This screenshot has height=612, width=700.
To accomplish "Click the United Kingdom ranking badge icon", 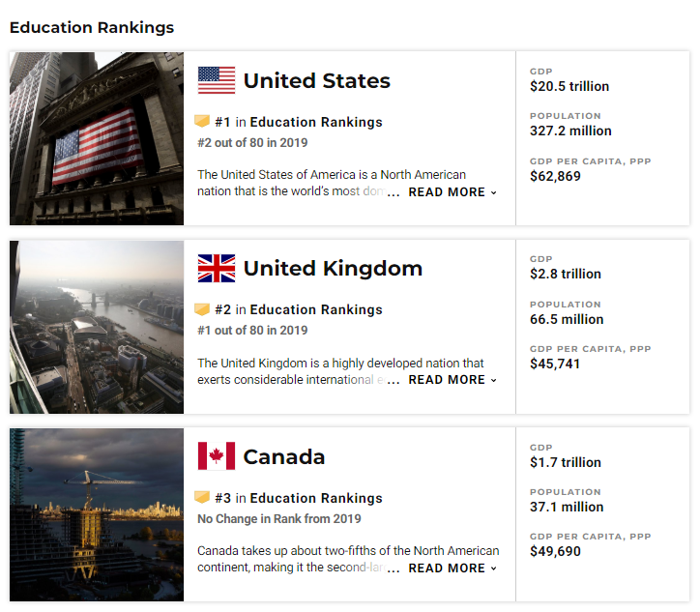I will click(x=202, y=309).
